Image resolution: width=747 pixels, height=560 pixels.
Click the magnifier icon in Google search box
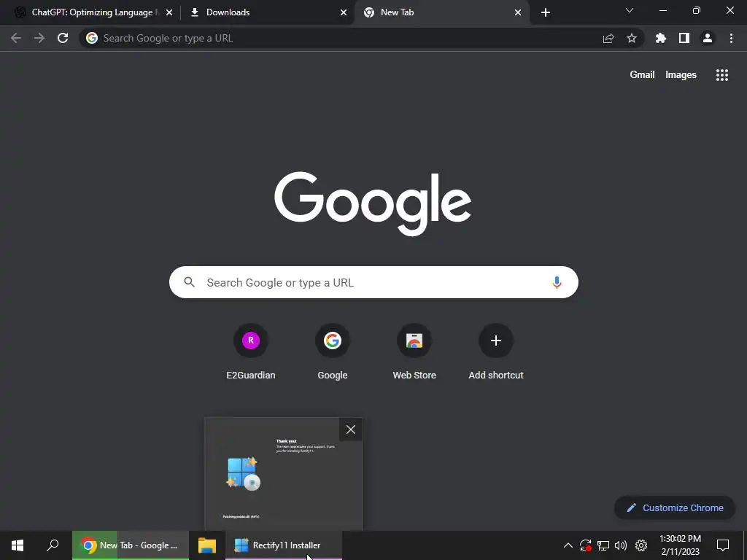point(190,282)
